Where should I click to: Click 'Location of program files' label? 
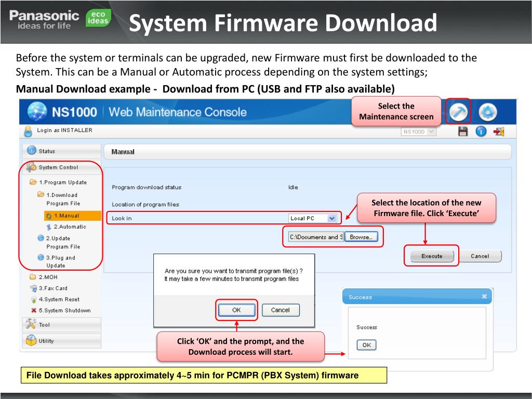click(x=145, y=205)
